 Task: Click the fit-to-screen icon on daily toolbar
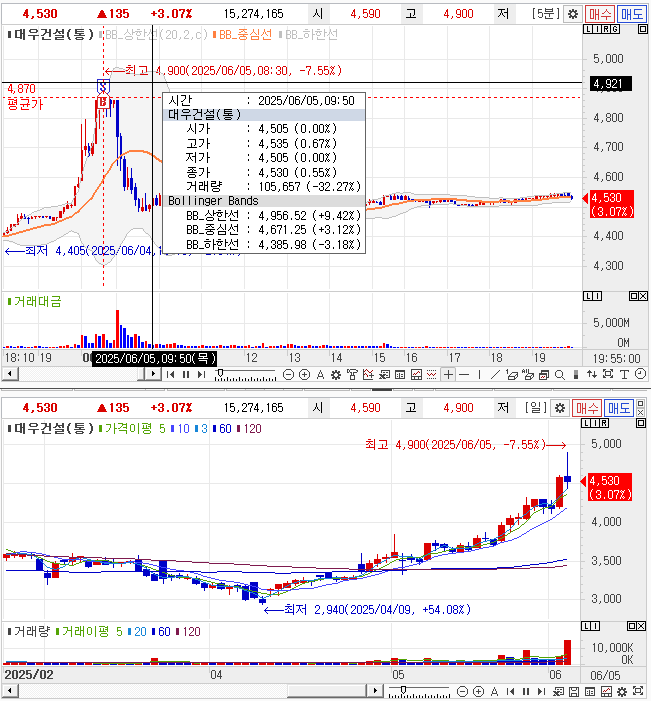click(638, 692)
